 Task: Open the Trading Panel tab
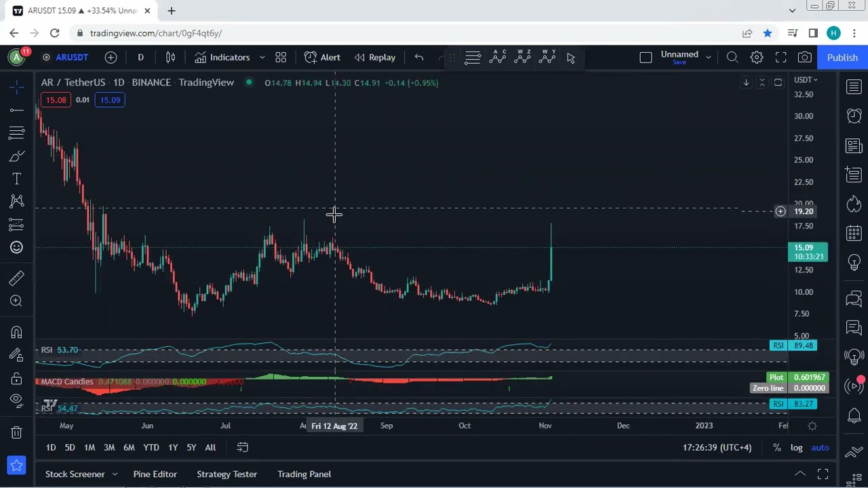coord(304,474)
